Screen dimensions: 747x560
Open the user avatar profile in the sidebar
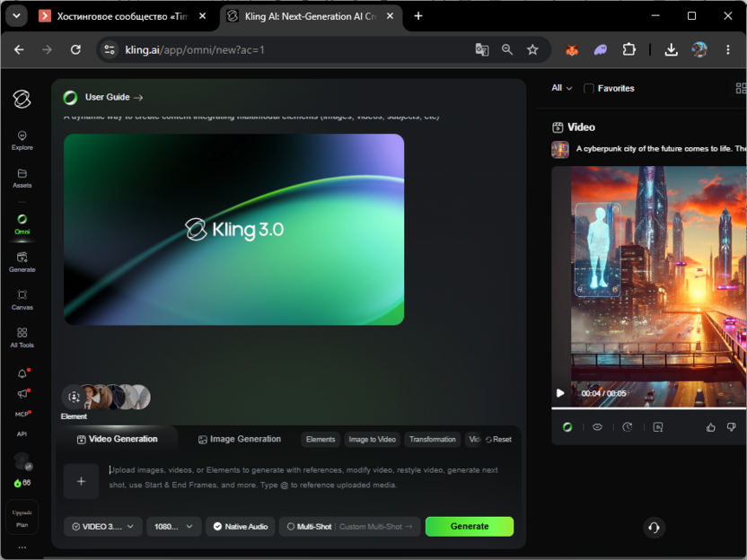coord(22,461)
